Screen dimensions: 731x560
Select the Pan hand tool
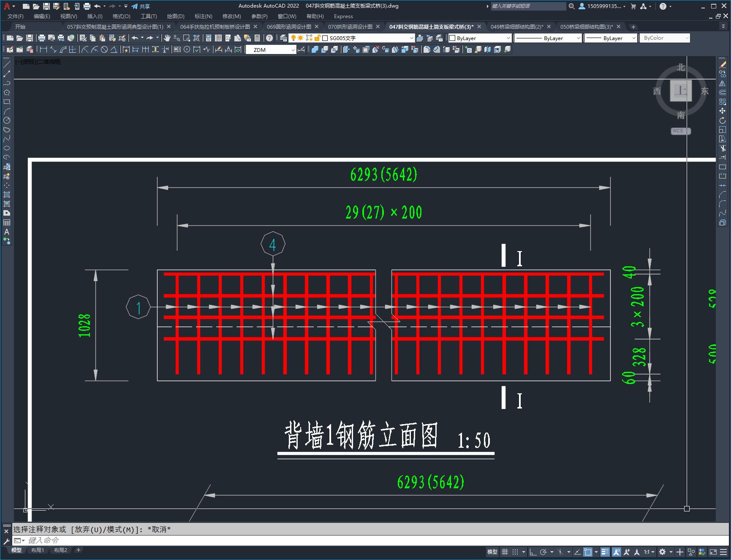(167, 38)
